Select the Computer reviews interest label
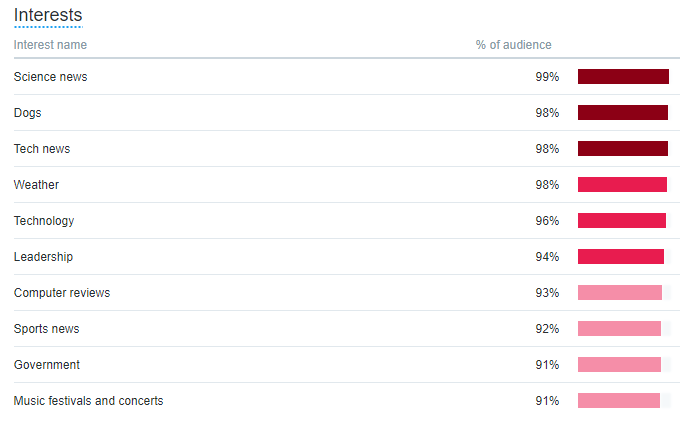 pos(62,293)
